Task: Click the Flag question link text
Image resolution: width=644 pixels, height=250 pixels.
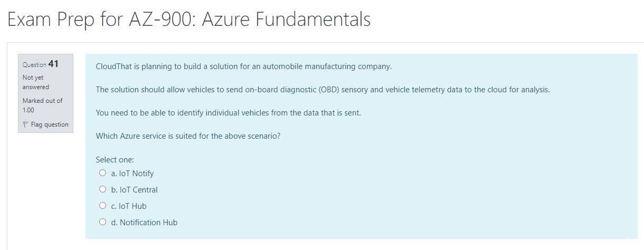Action: [x=50, y=124]
